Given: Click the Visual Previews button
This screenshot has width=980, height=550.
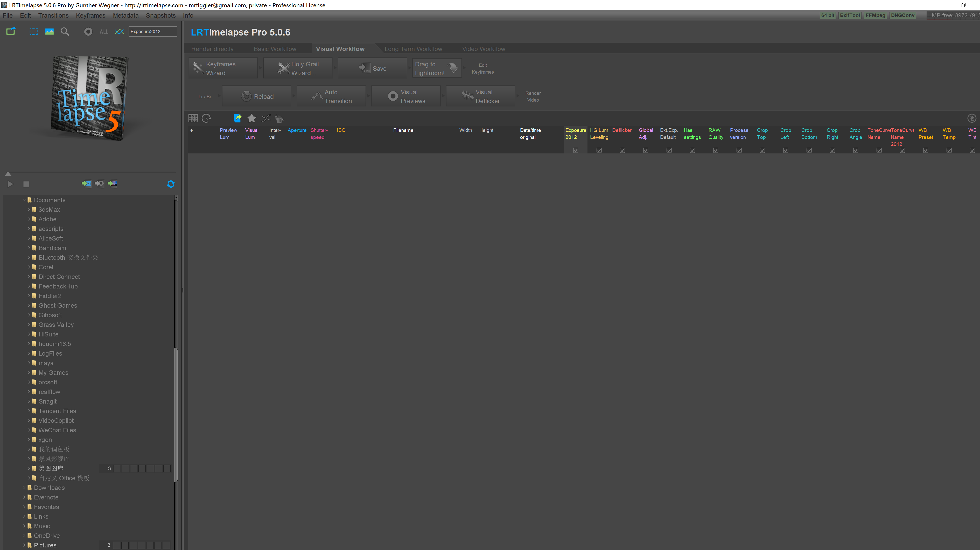Looking at the screenshot, I should [x=406, y=96].
